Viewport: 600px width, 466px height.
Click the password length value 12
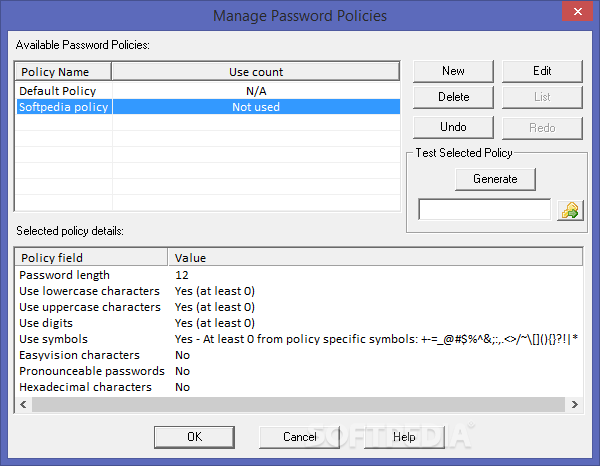pos(182,275)
